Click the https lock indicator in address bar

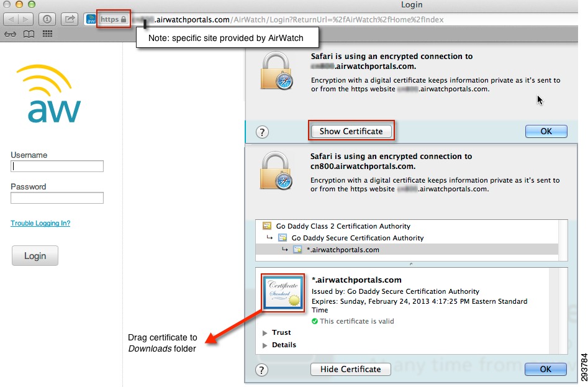[x=114, y=19]
